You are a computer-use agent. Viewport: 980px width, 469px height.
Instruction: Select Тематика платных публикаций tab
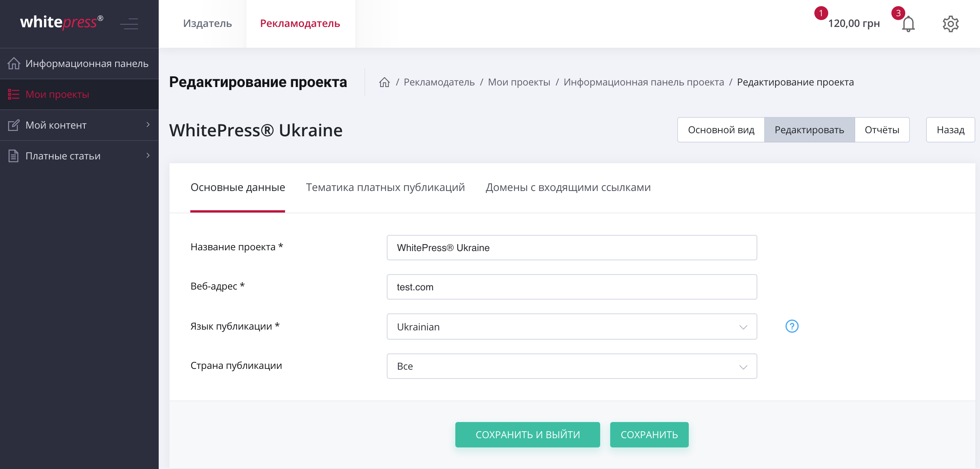click(x=385, y=188)
